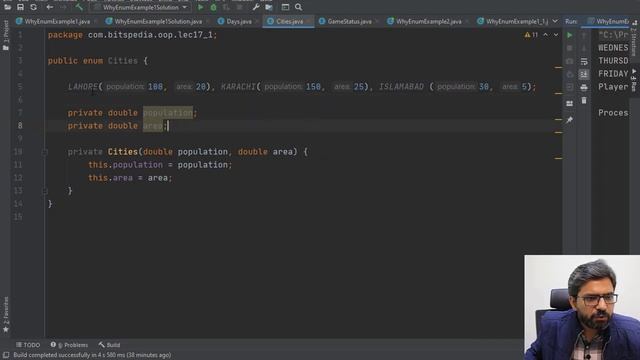Open the Favorites tool window sidebar tab
This screenshot has height=360, width=640.
pos(5,314)
